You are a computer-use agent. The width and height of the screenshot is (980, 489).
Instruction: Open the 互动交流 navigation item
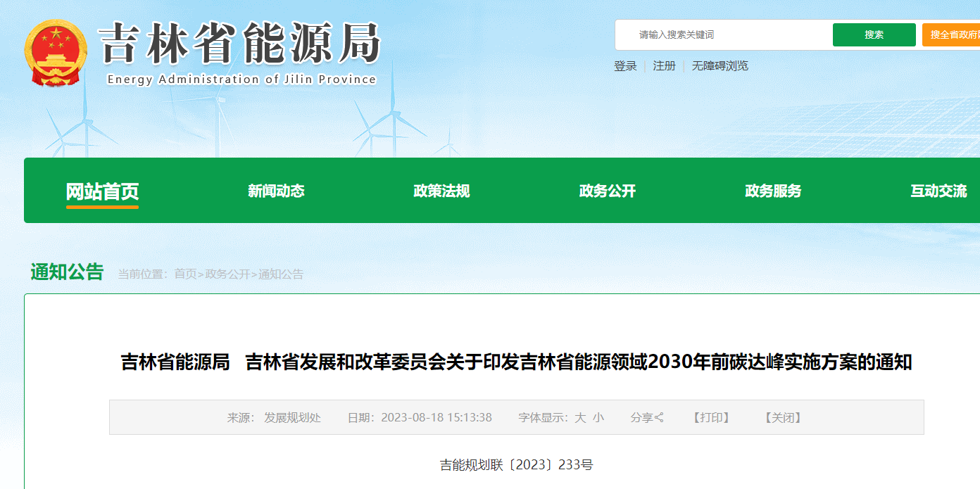pyautogui.click(x=938, y=191)
